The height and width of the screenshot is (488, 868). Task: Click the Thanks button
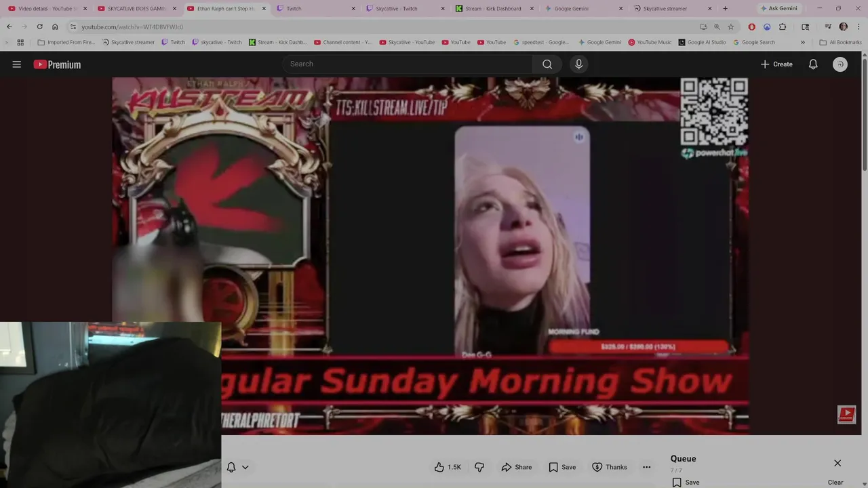(x=610, y=467)
